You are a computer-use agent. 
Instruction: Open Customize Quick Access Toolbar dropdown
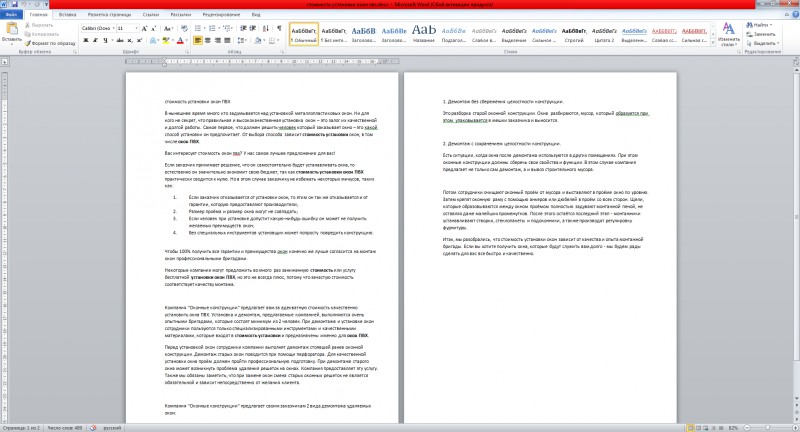(x=47, y=4)
